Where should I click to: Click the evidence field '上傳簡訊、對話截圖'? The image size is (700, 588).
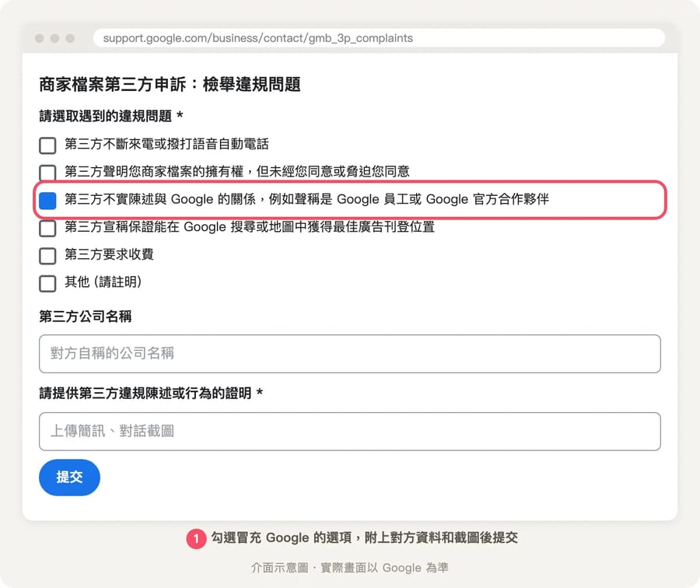tap(349, 432)
